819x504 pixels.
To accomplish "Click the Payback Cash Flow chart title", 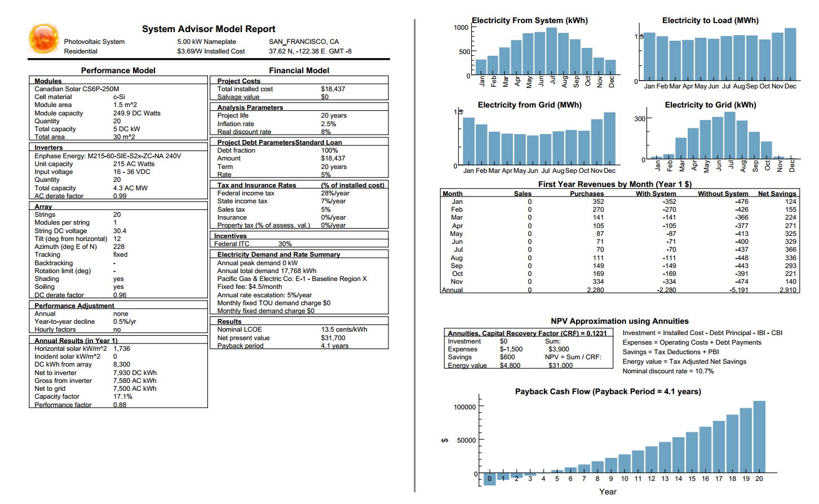I will [608, 391].
